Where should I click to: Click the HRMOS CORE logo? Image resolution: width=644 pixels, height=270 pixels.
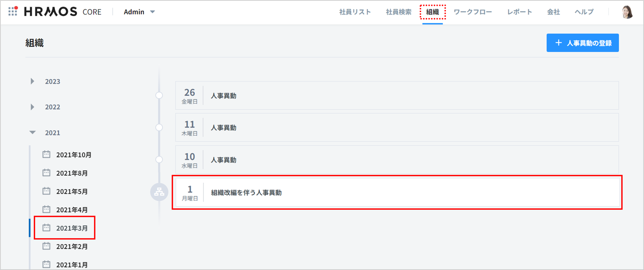point(63,12)
